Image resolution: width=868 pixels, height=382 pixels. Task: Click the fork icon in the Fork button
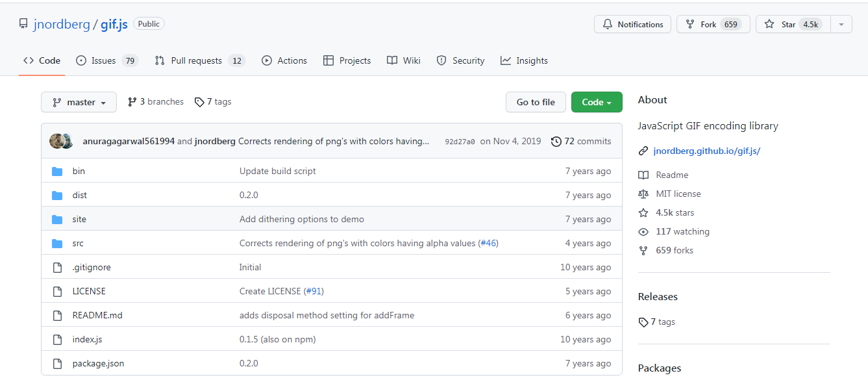tap(690, 24)
